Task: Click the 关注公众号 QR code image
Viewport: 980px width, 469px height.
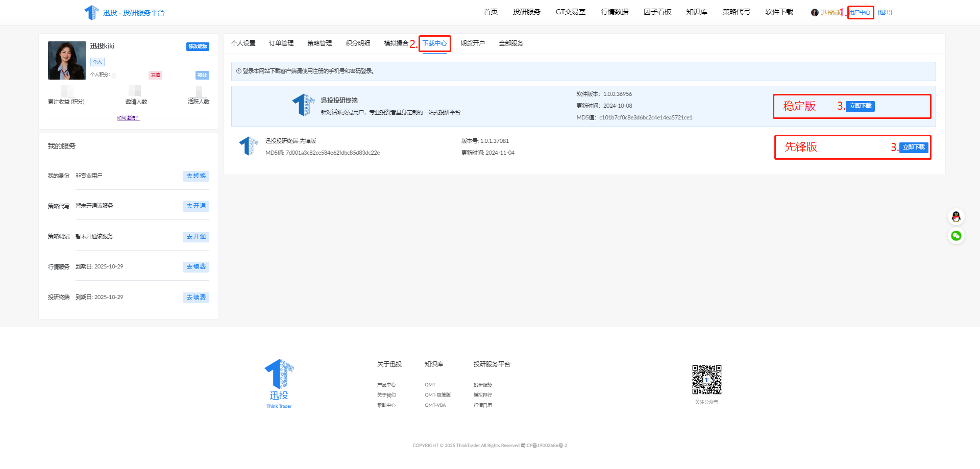Action: (x=706, y=380)
